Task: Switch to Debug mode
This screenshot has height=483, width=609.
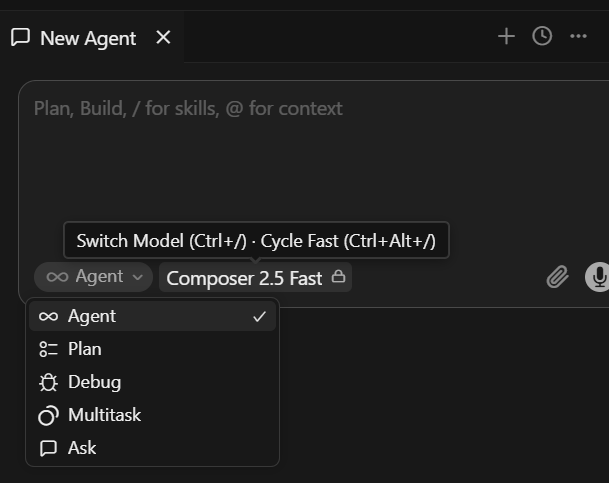Action: (x=152, y=382)
